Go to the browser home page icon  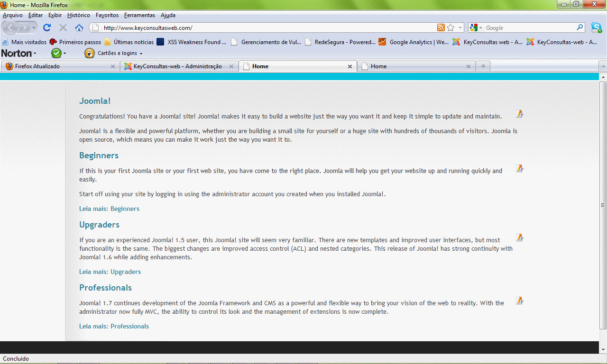(x=79, y=28)
